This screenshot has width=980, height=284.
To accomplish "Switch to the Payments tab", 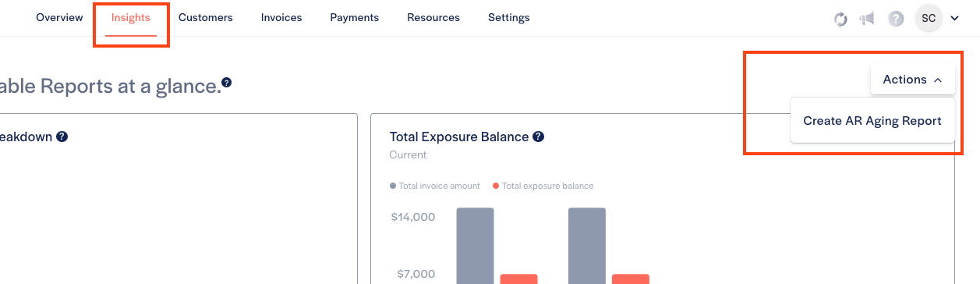I will pos(355,17).
